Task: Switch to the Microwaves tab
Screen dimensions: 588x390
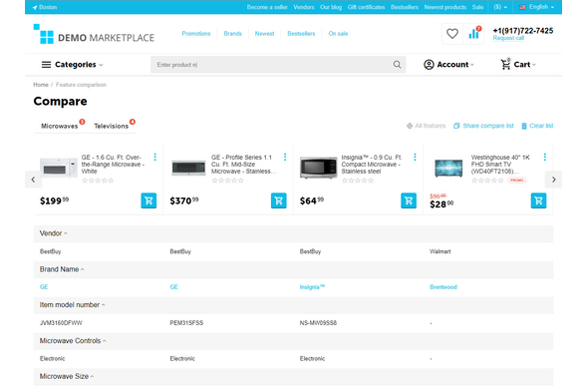Action: pyautogui.click(x=59, y=126)
